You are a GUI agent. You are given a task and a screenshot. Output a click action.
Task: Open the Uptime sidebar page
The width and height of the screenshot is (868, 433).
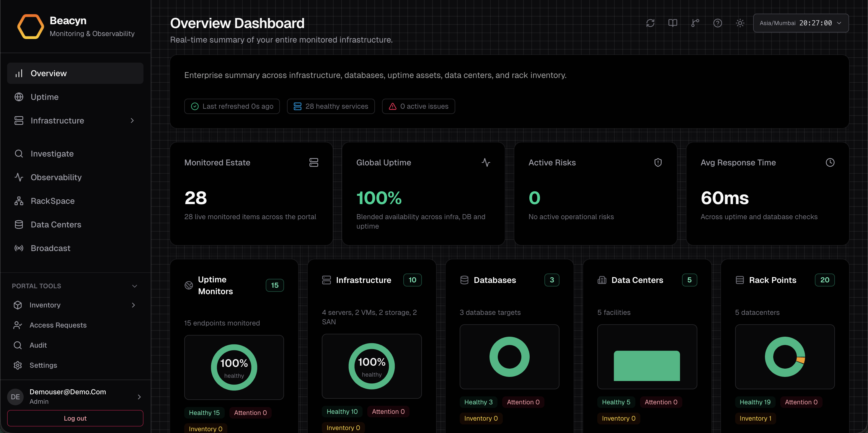75,97
